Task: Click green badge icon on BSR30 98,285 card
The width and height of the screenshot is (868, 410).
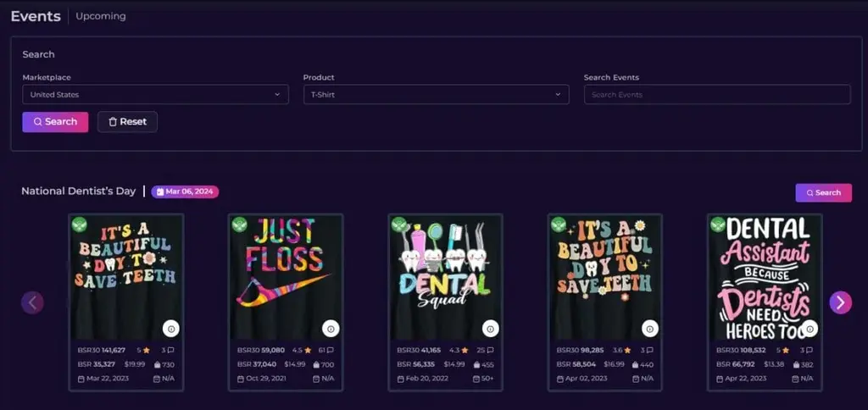Action: 558,224
